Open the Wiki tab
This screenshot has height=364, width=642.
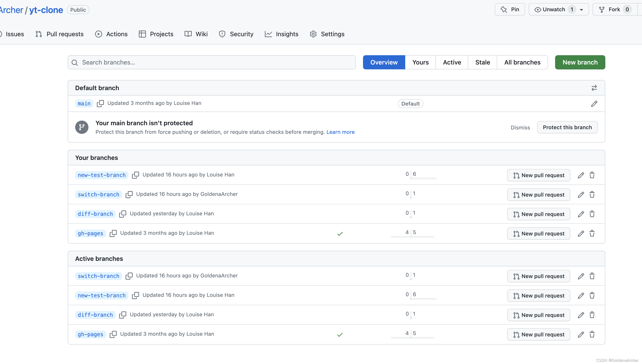pyautogui.click(x=196, y=34)
